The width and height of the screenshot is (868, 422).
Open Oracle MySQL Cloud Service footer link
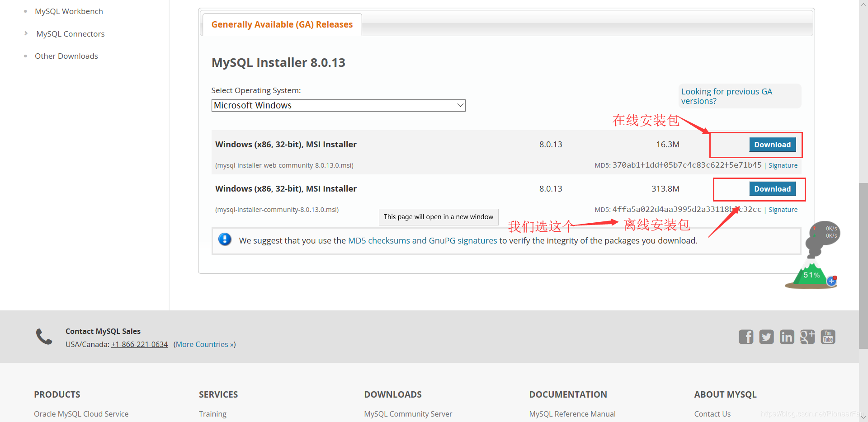(81, 414)
